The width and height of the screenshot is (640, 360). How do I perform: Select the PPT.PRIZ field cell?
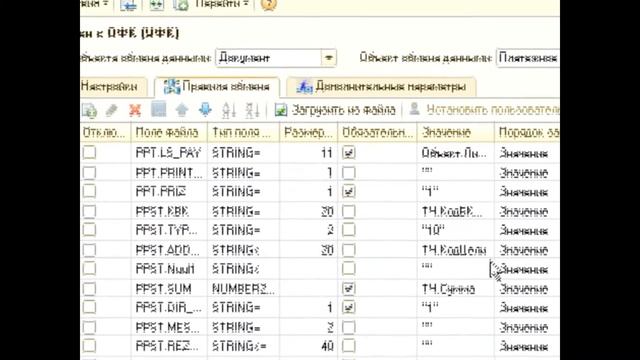point(169,191)
